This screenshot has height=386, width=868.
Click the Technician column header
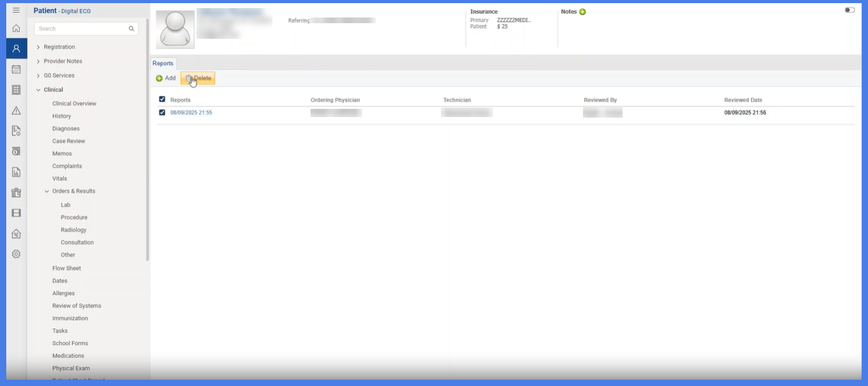click(x=457, y=100)
